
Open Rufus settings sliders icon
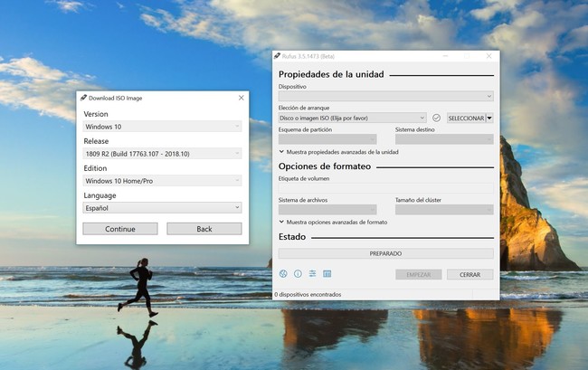[312, 274]
